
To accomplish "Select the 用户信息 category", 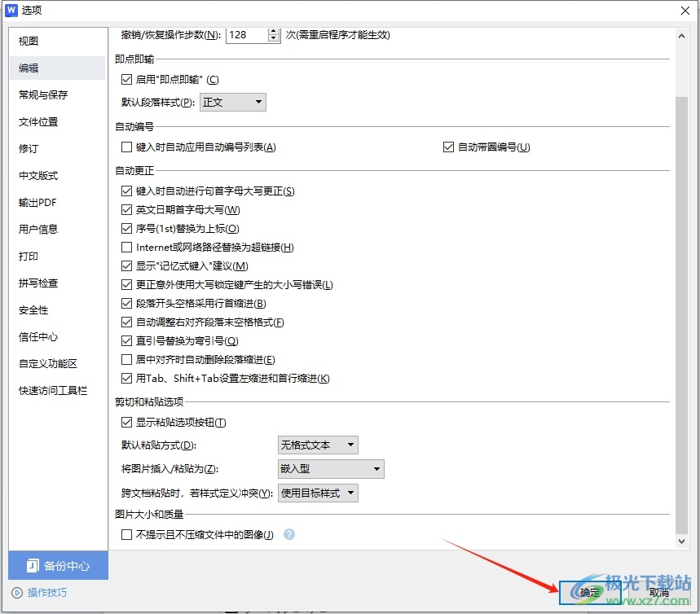I will click(57, 230).
